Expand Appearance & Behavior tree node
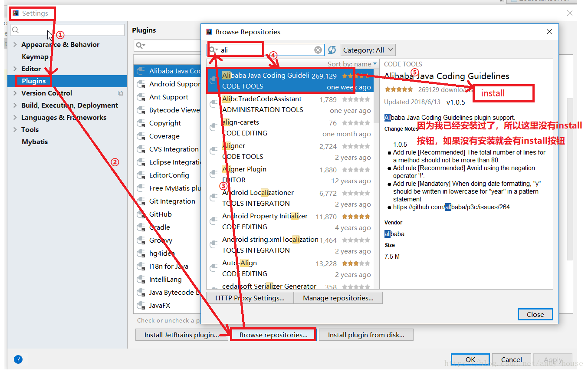Image resolution: width=588 pixels, height=372 pixels. (x=15, y=45)
